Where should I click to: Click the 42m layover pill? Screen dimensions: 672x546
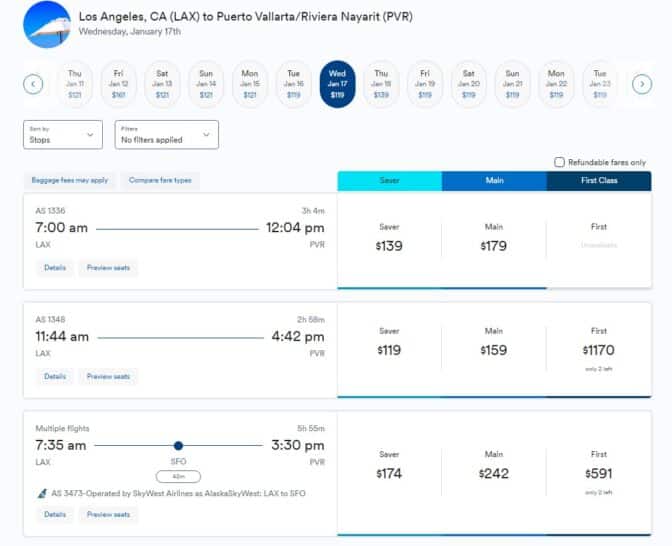pyautogui.click(x=178, y=476)
